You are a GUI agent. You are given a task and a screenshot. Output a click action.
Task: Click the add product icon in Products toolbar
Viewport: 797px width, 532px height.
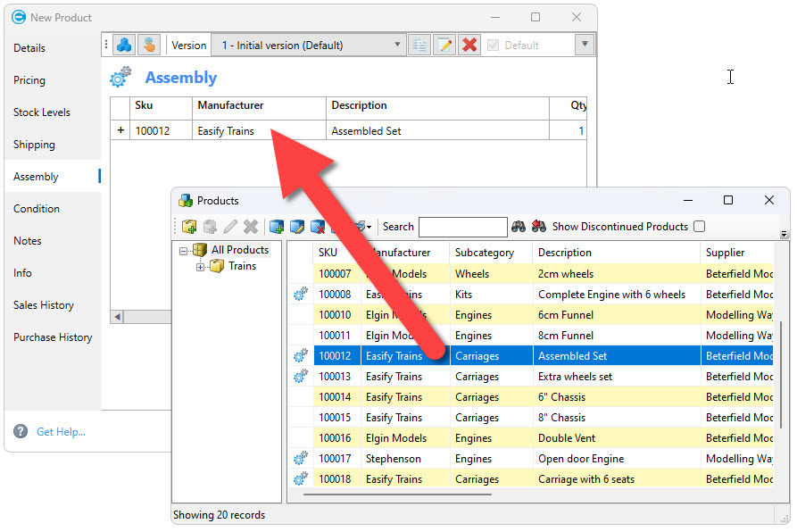277,227
